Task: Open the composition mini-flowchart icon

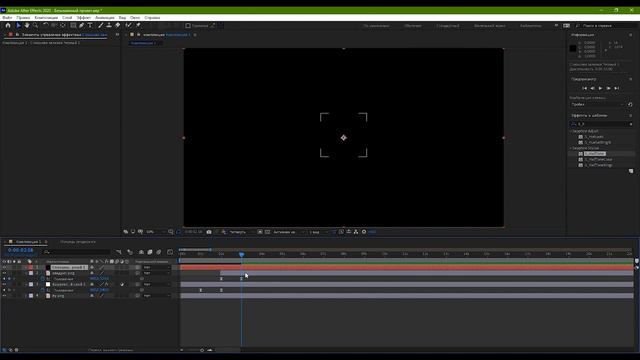Action: pos(119,252)
